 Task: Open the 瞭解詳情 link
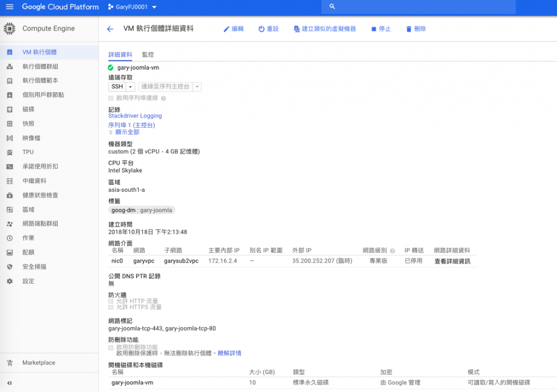(x=230, y=353)
